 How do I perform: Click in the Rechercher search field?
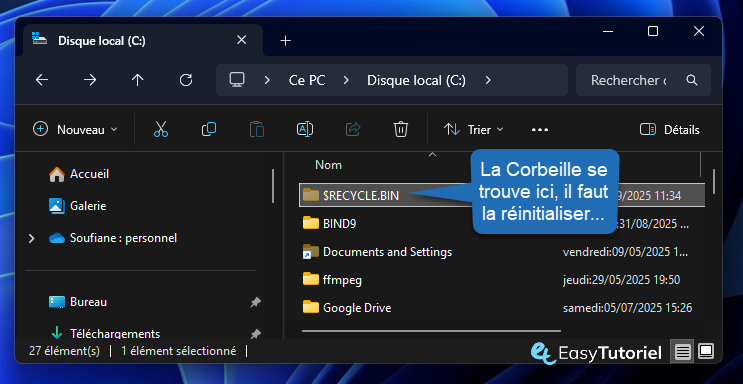pos(628,80)
